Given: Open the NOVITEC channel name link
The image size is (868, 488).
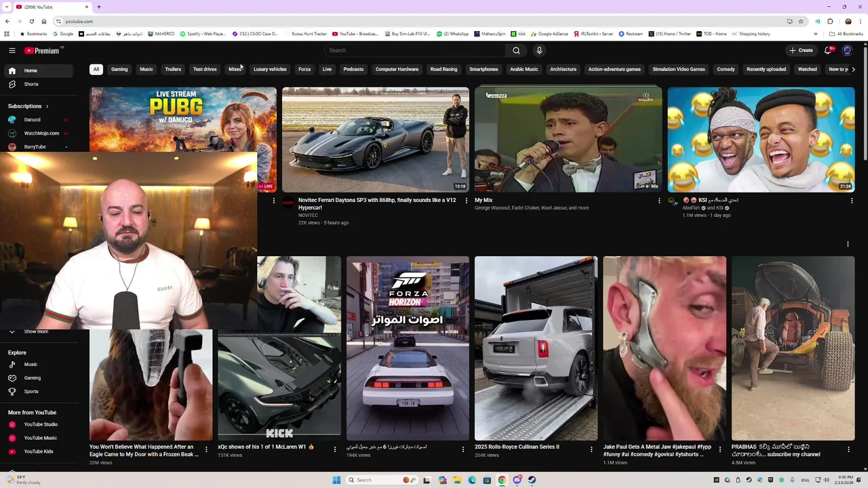Looking at the screenshot, I should 308,216.
